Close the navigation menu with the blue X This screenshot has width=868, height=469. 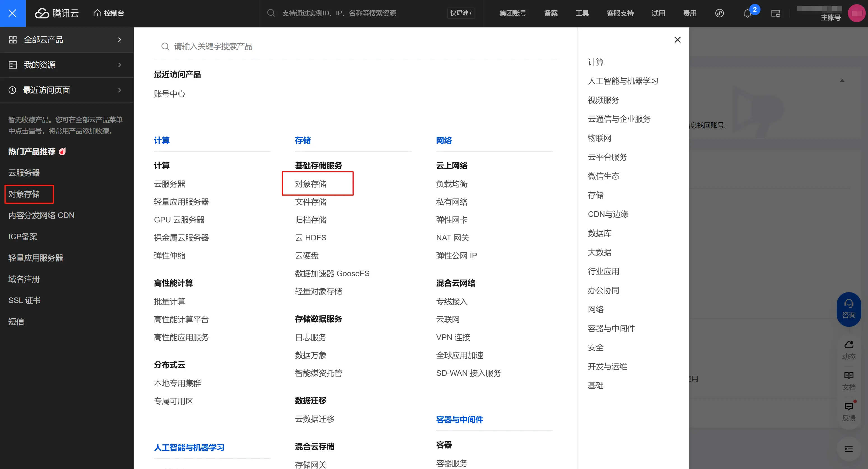[x=13, y=13]
